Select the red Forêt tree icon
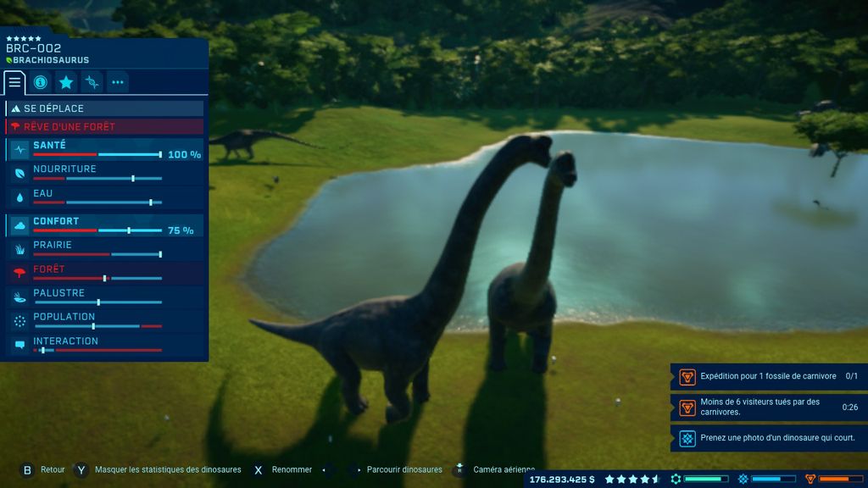868x488 pixels. [20, 273]
